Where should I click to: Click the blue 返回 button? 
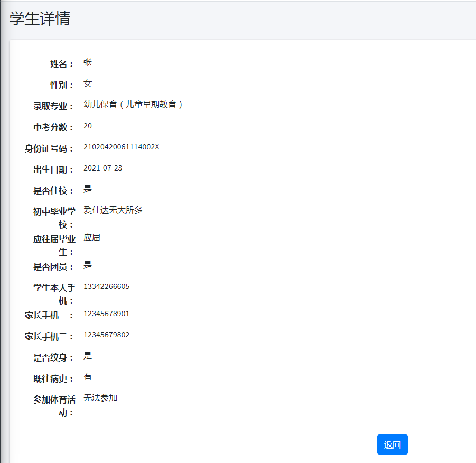392,445
